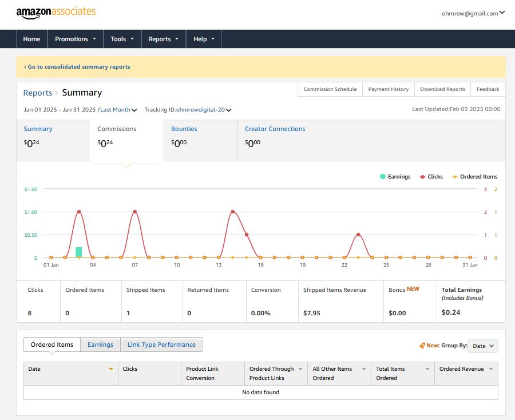Click the No data found message
This screenshot has height=420, width=515.
tap(260, 392)
